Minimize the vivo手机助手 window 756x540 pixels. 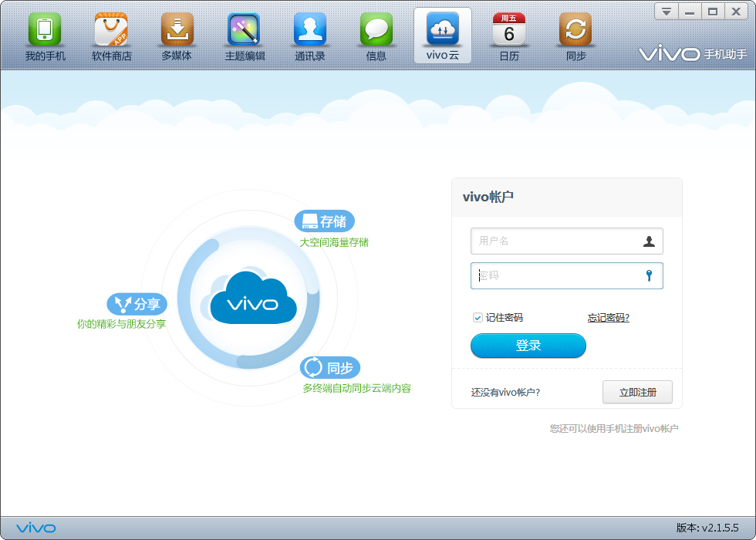(x=690, y=11)
